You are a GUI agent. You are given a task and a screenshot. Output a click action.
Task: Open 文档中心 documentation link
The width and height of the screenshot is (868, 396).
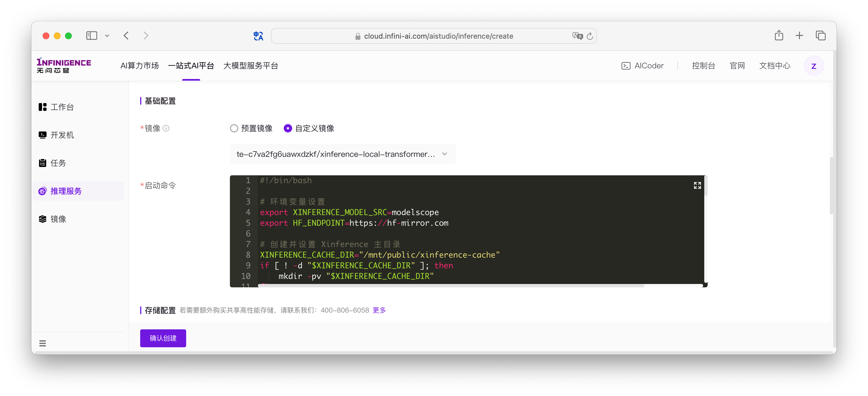(x=774, y=66)
